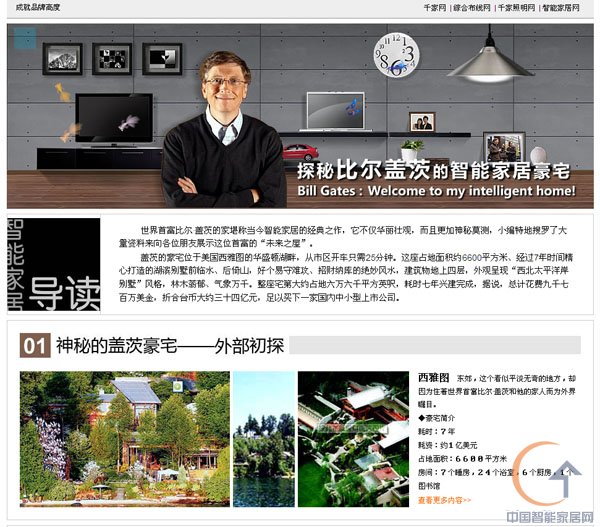This screenshot has width=600, height=527.
Task: Click the television in the banner
Action: [114, 119]
